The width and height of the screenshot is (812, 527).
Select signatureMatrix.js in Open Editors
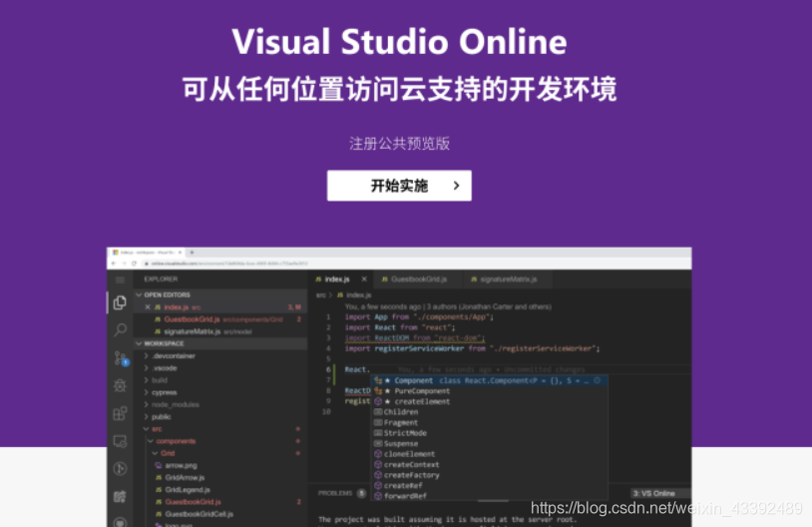click(x=221, y=331)
